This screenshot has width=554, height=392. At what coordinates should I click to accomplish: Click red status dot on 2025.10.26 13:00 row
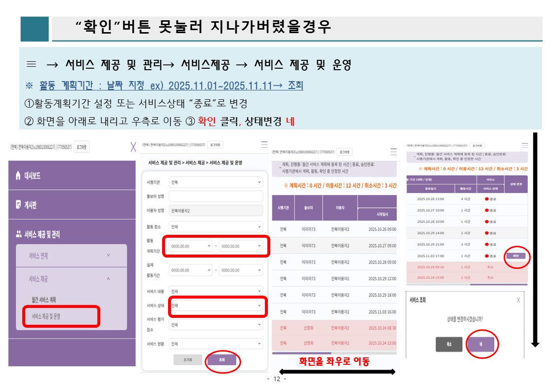[x=486, y=199]
